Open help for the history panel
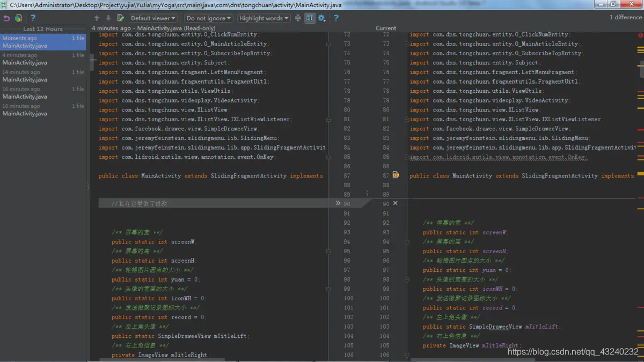 coord(32,18)
